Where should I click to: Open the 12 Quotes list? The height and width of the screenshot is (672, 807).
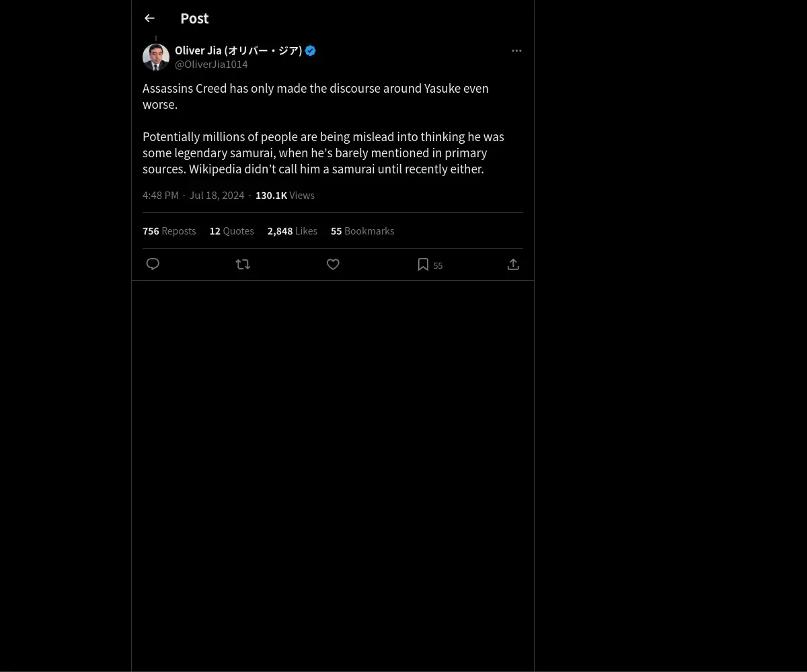[231, 230]
